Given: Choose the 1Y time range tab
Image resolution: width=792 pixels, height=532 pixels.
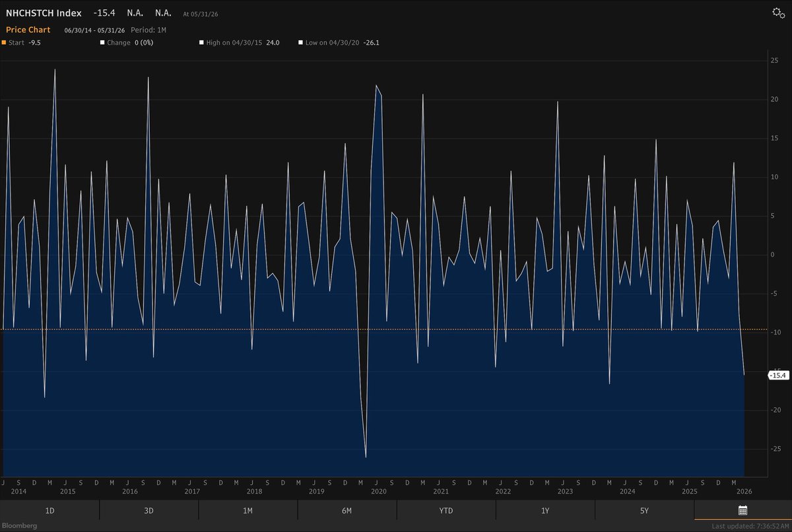Looking at the screenshot, I should [544, 510].
